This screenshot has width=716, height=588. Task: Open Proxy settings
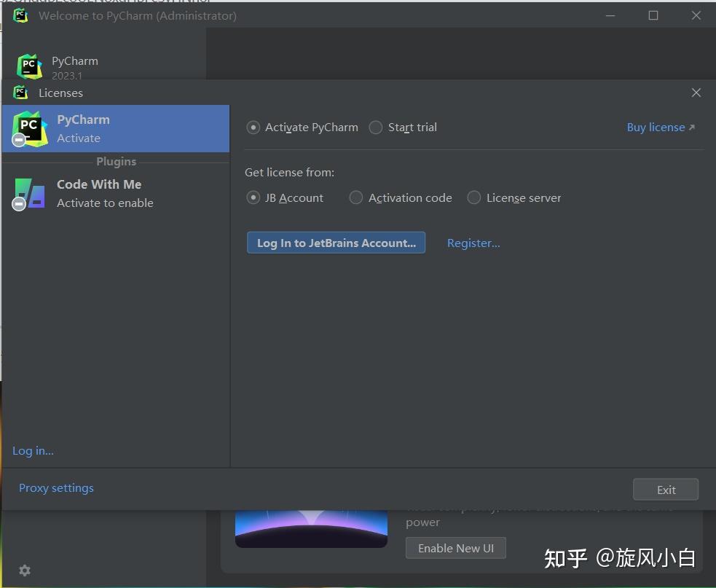[x=56, y=488]
